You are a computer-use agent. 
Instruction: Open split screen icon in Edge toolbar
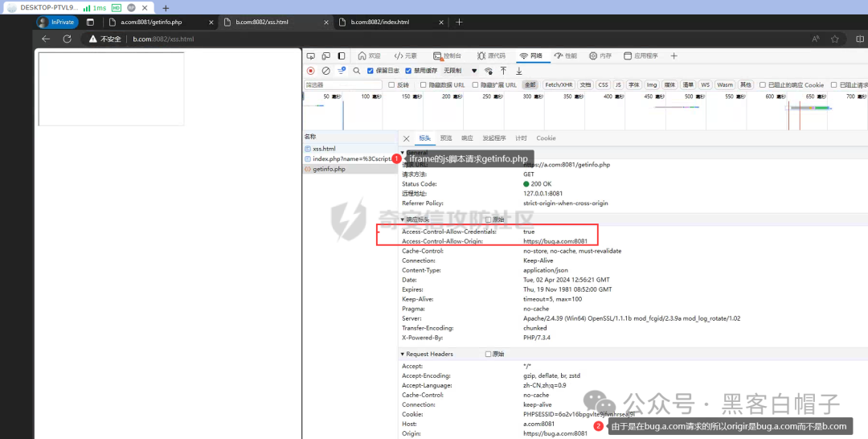coord(860,39)
